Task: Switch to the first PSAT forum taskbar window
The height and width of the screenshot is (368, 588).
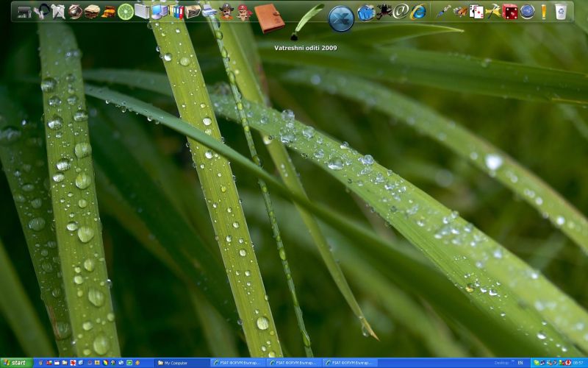Action: [x=239, y=363]
